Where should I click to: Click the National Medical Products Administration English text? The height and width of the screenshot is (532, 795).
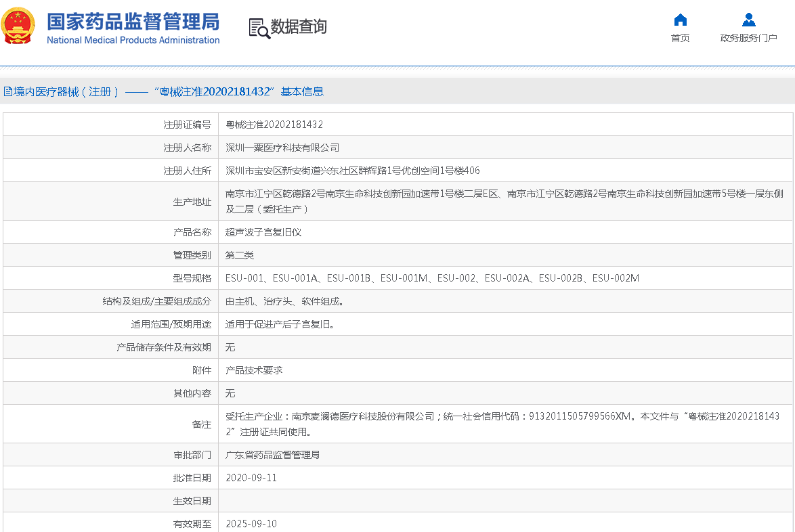(x=133, y=40)
